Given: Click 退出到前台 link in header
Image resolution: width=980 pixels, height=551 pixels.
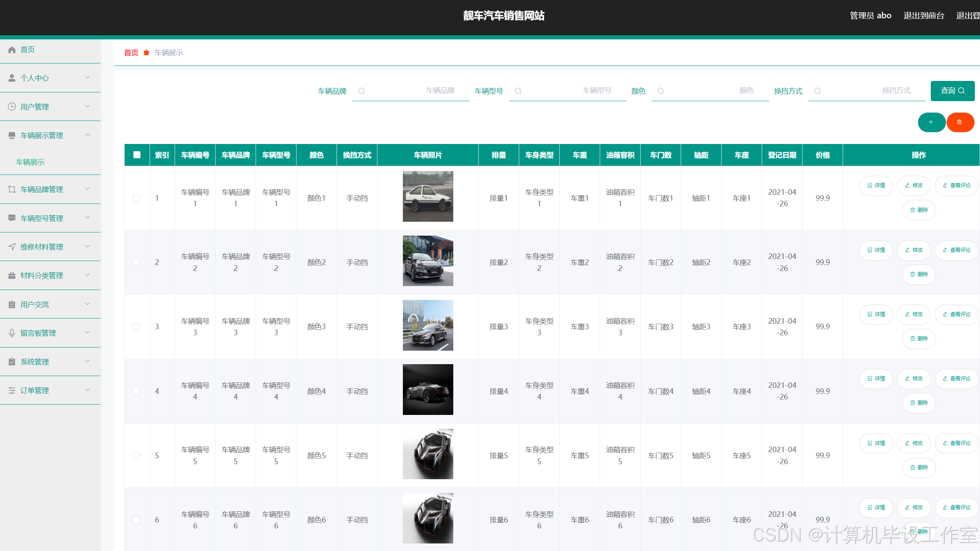Looking at the screenshot, I should 924,15.
